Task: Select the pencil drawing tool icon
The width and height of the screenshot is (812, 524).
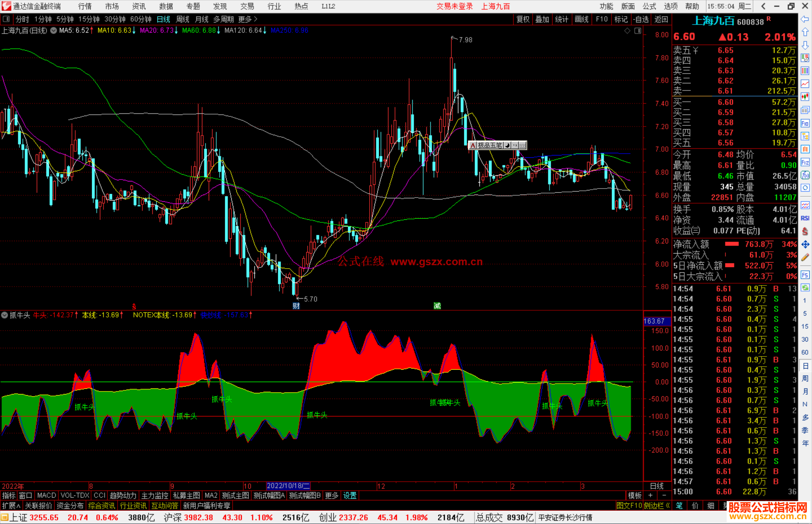Action: click(805, 257)
